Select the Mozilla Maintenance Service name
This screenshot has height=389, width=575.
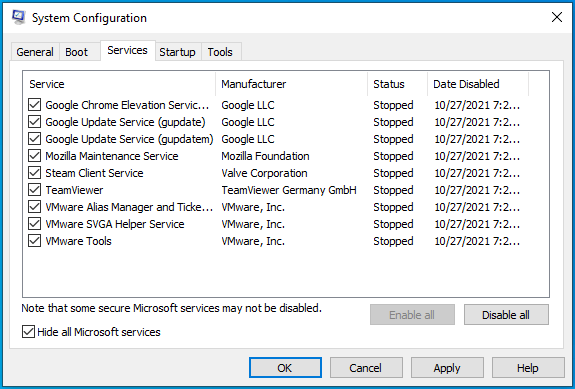point(111,156)
